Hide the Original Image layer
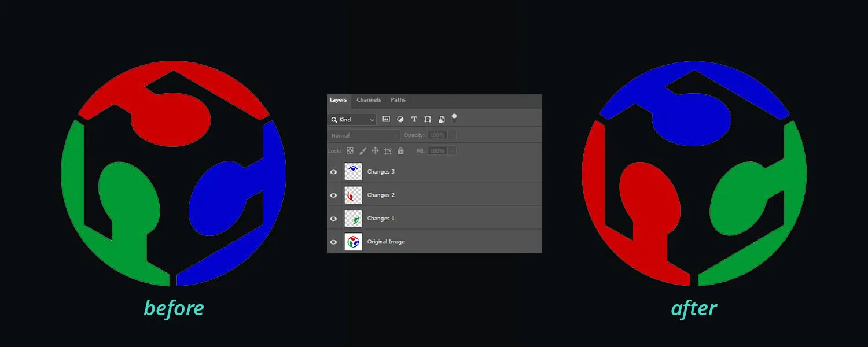 (x=333, y=242)
